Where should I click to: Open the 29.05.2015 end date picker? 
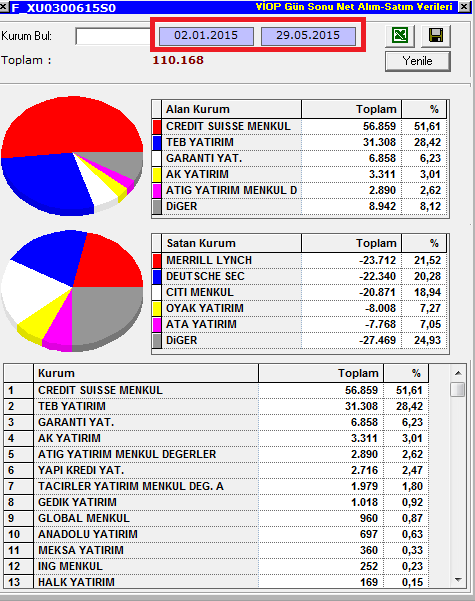click(x=308, y=36)
